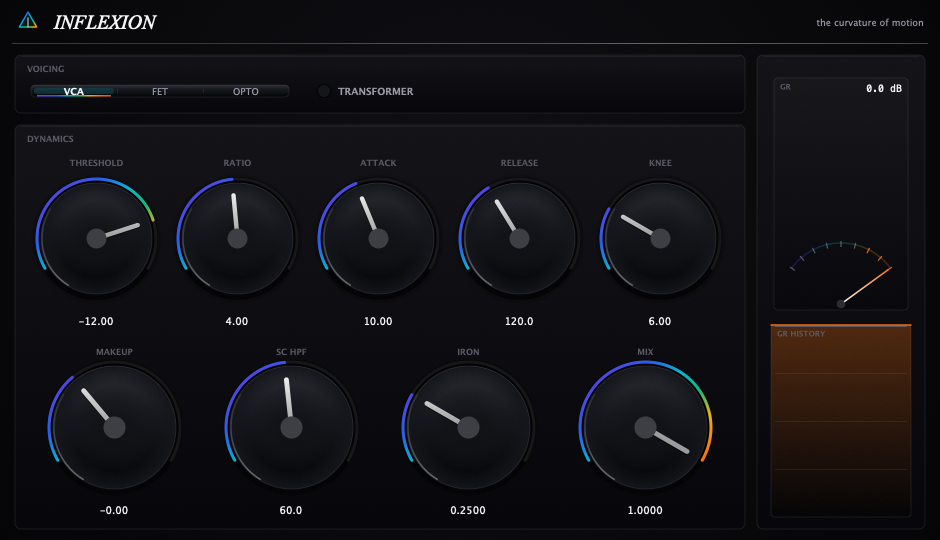Click the Mix knob

pyautogui.click(x=645, y=427)
